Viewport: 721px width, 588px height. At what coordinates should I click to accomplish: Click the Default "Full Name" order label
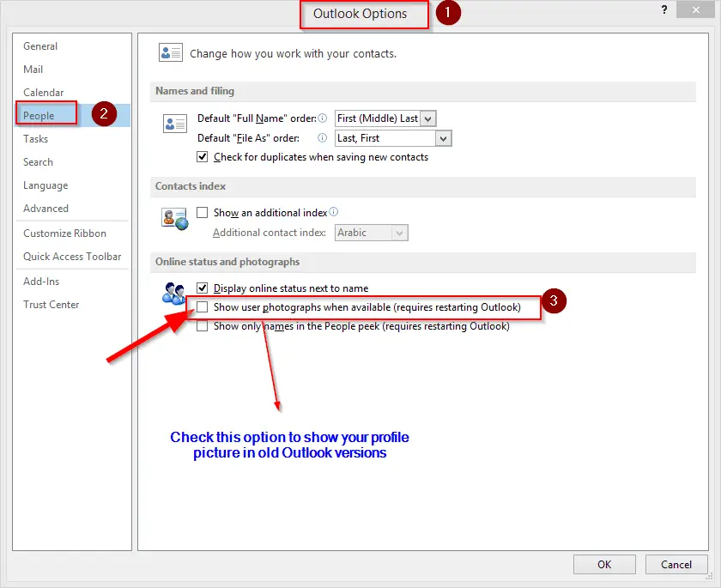[257, 118]
